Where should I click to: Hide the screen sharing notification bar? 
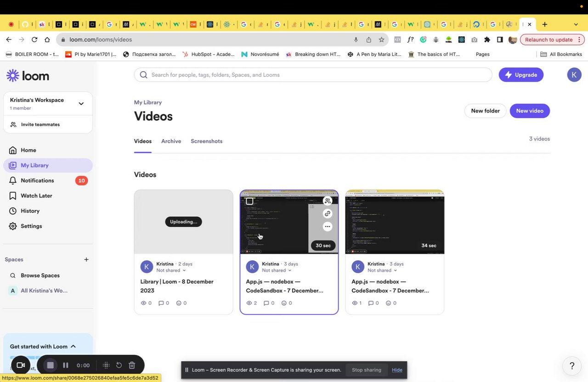pos(397,370)
